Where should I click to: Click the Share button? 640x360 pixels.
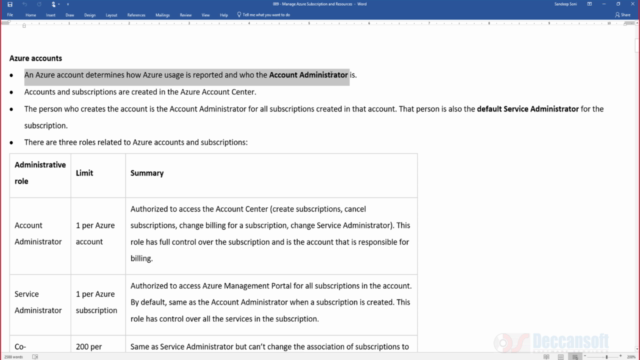623,15
